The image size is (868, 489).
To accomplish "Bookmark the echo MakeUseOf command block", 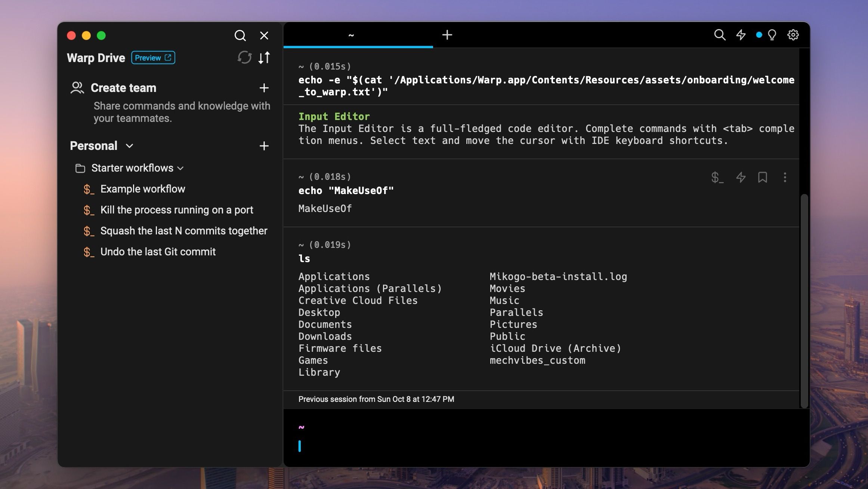I will point(762,178).
